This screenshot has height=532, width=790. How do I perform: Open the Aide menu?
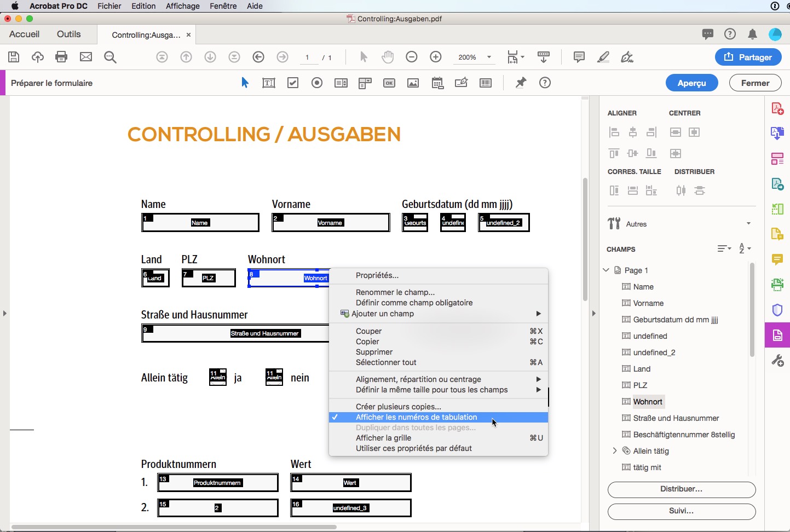click(255, 6)
